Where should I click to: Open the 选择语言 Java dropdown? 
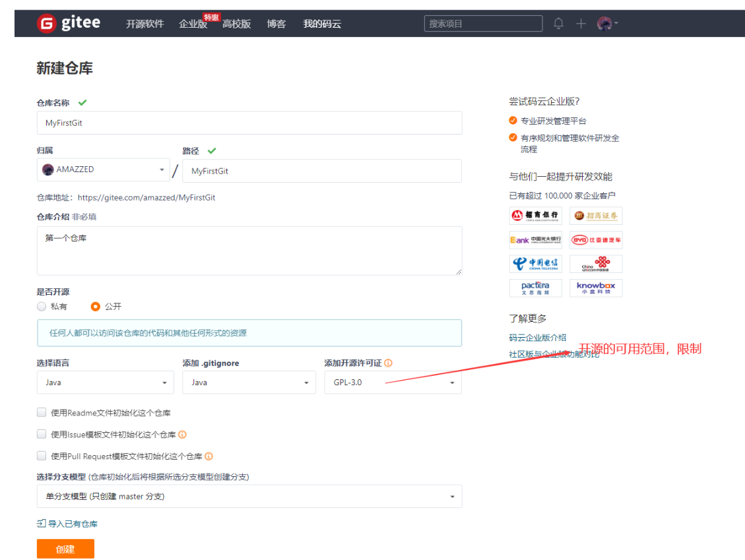[106, 383]
